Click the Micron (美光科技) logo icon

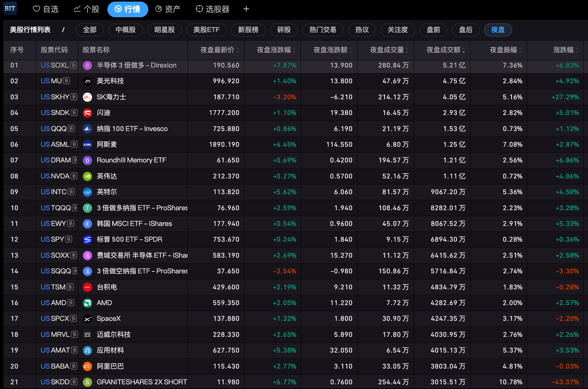(87, 81)
